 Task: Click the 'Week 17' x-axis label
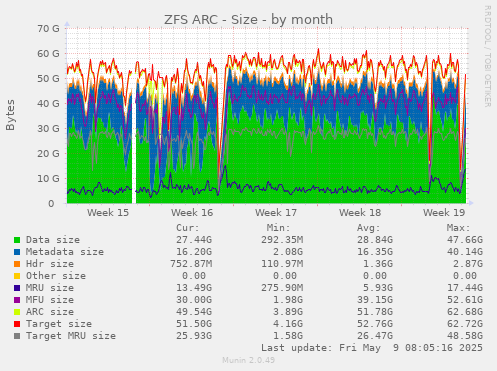coord(276,213)
